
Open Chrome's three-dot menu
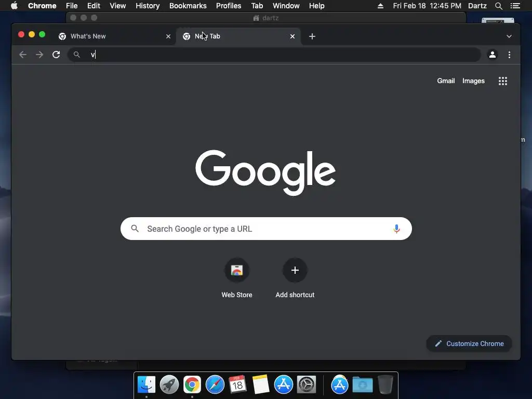point(509,55)
